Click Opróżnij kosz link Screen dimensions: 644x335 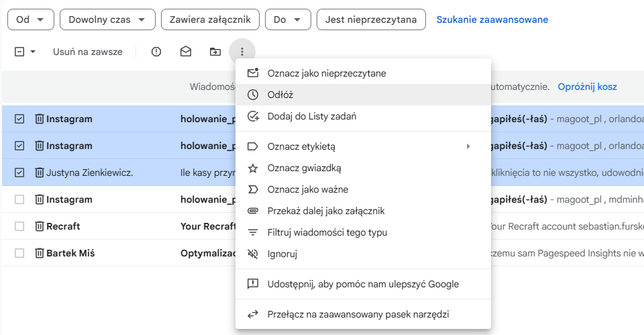coord(588,87)
